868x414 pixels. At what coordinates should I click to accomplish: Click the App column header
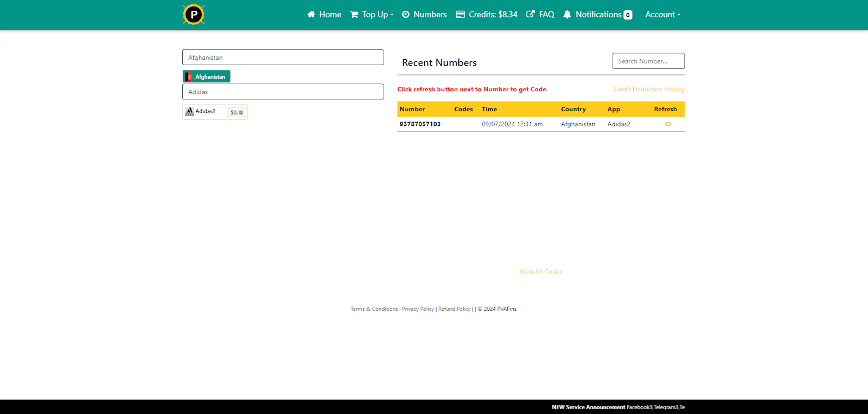click(614, 109)
